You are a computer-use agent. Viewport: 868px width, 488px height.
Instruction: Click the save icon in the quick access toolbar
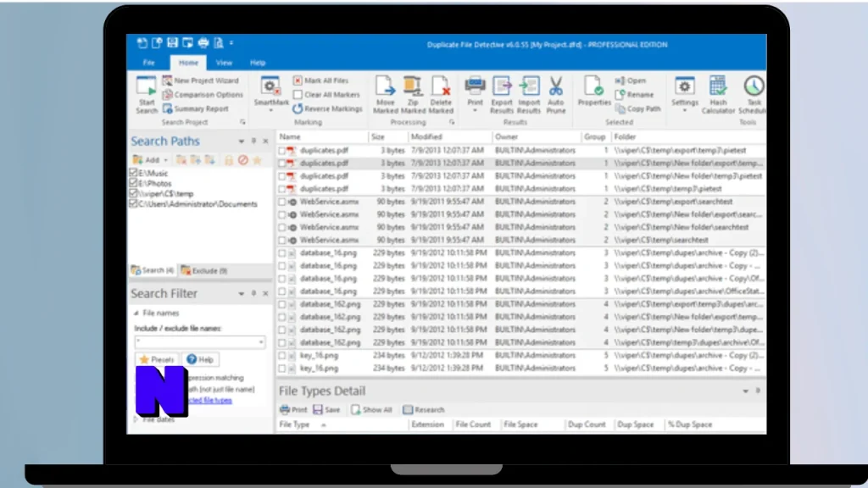click(x=173, y=42)
